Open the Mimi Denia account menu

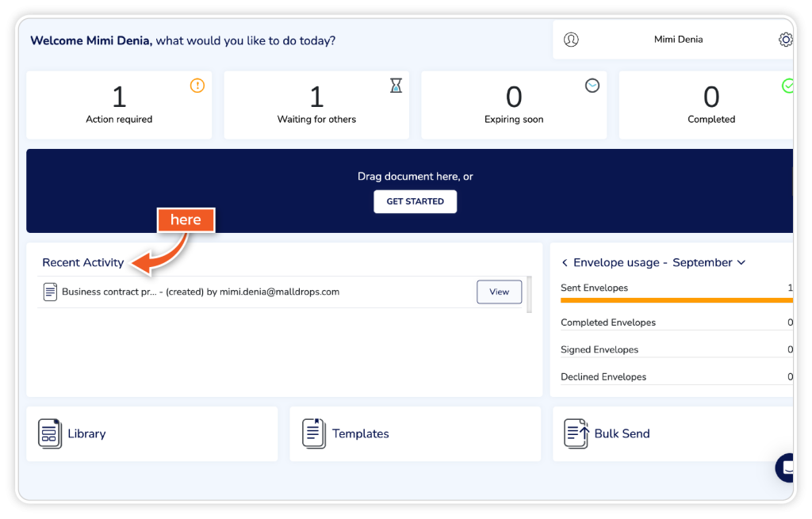[678, 40]
